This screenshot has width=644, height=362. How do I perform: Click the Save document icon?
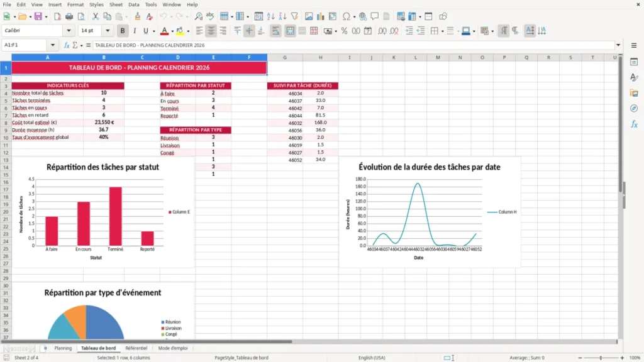(x=38, y=16)
